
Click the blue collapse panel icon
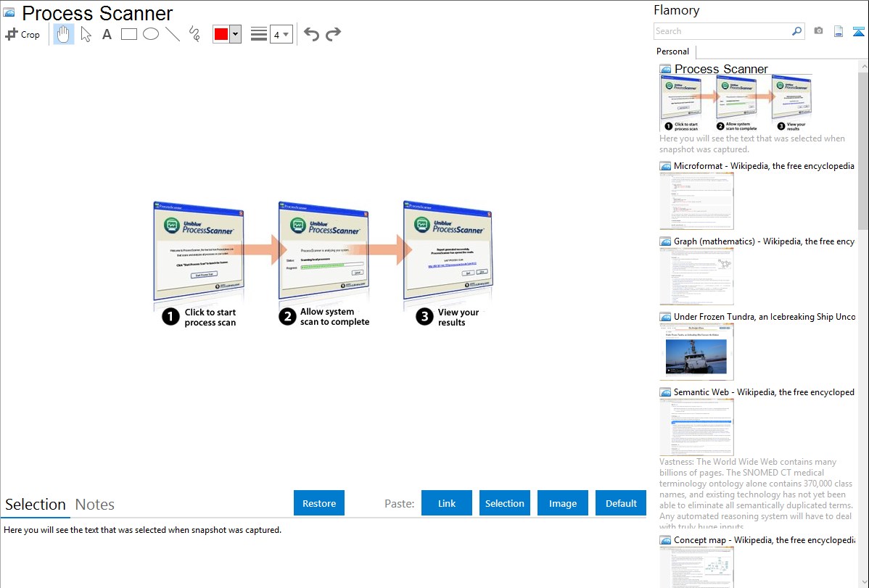(858, 31)
